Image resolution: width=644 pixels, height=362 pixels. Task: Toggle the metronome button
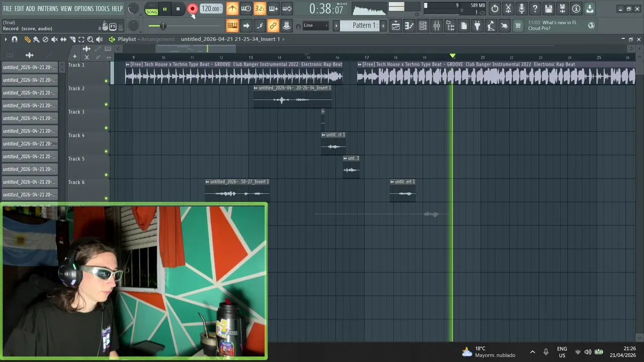click(232, 9)
